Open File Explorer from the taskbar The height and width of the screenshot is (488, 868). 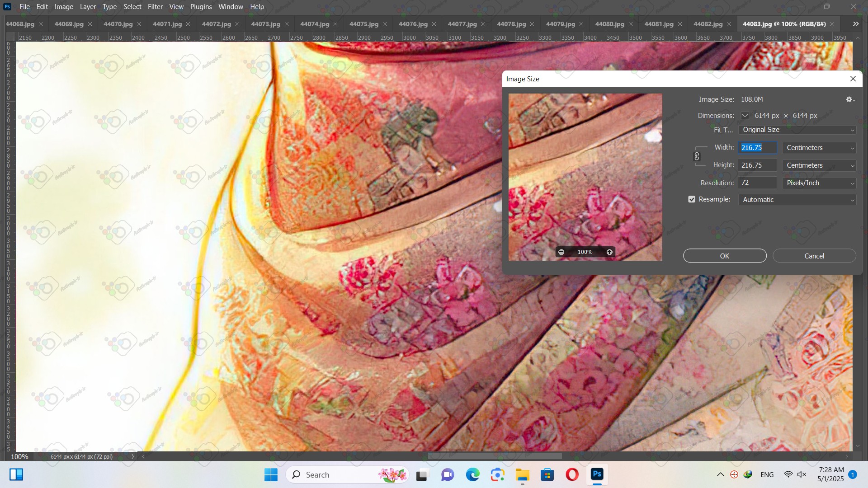(x=522, y=475)
